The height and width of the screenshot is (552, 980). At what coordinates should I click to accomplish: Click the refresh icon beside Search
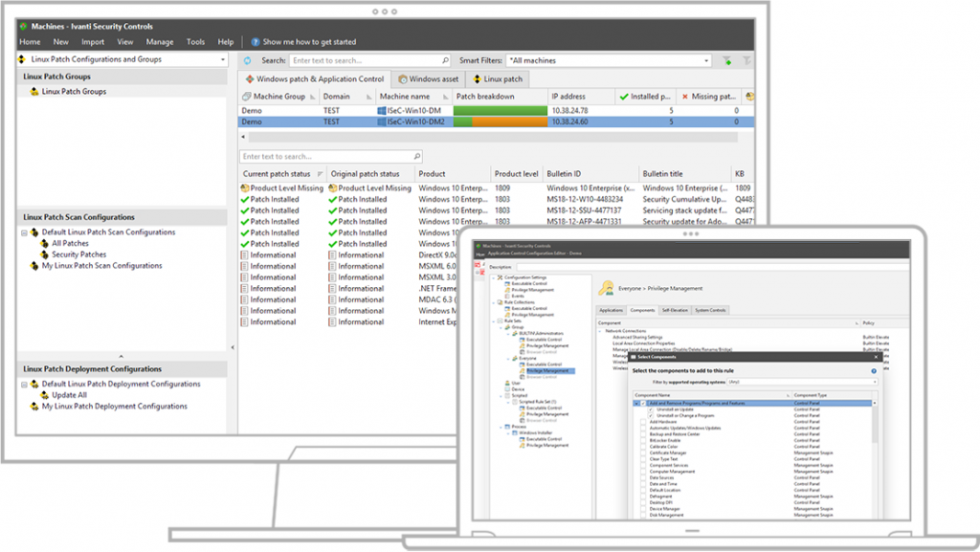(x=248, y=60)
